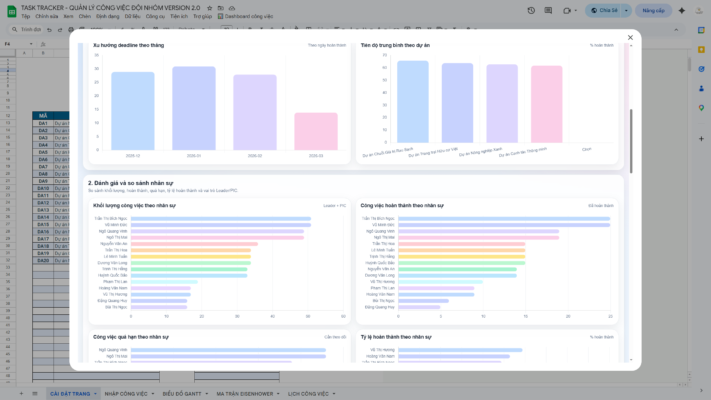Screen dimensions: 711x400
Task: Open NHẬP CÔNG VIỆC tab dropdown arrow
Action: 153,394
